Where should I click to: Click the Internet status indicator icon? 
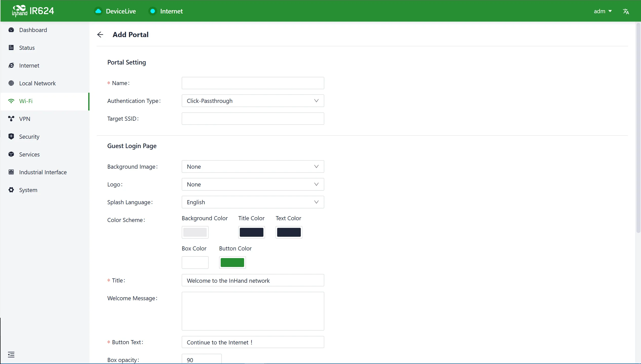(x=153, y=11)
